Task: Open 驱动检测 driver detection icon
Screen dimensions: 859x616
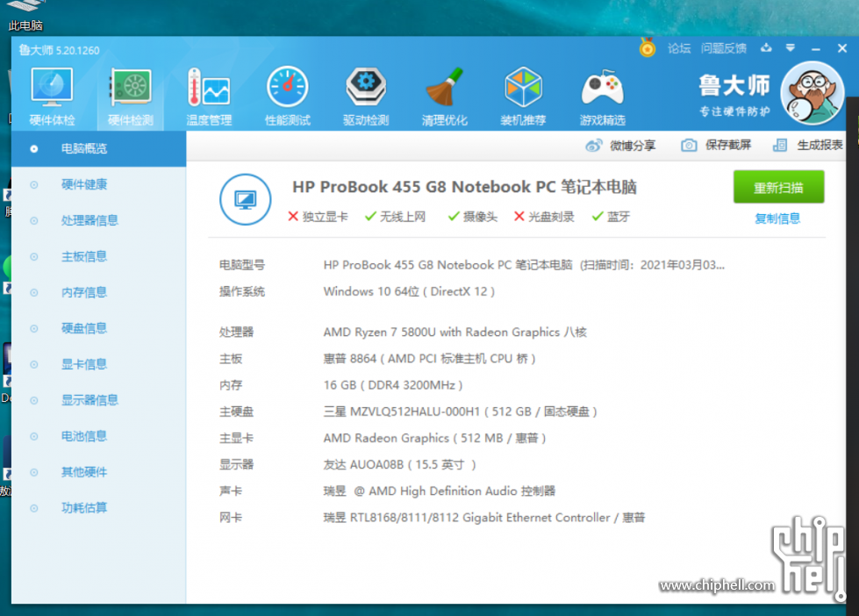Action: tap(366, 97)
